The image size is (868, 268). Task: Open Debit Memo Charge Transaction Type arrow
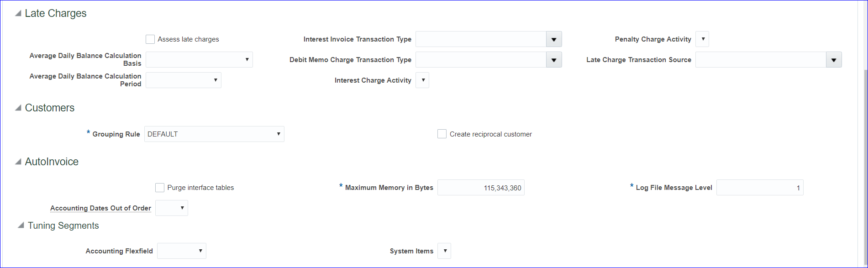(554, 60)
